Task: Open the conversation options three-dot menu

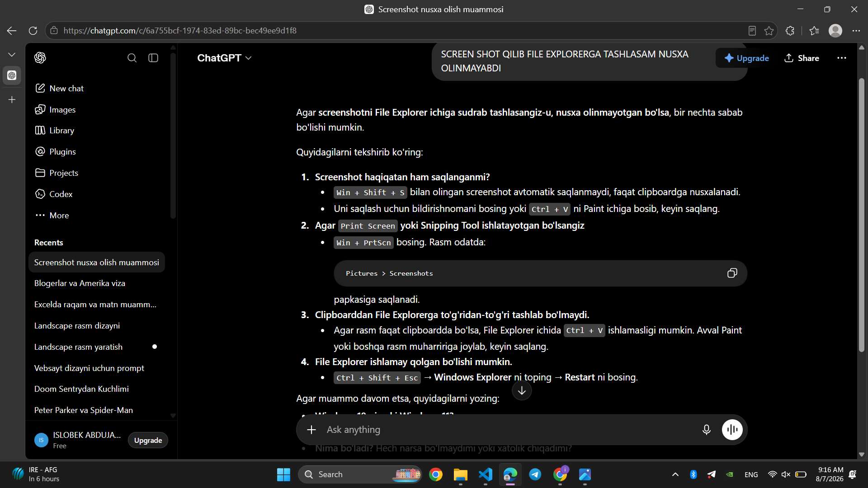Action: (841, 58)
